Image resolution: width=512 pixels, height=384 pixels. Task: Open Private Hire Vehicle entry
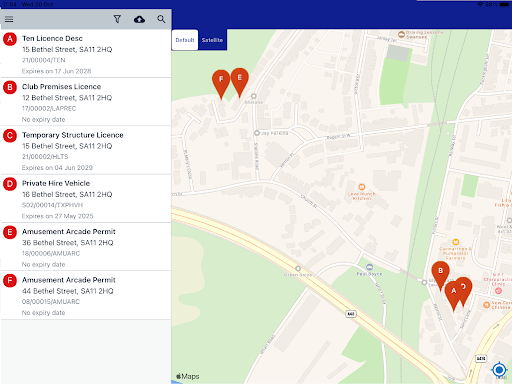coord(86,199)
